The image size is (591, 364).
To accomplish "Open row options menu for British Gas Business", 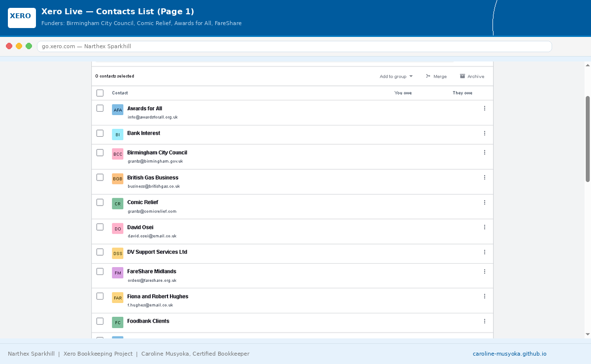I will click(x=485, y=178).
